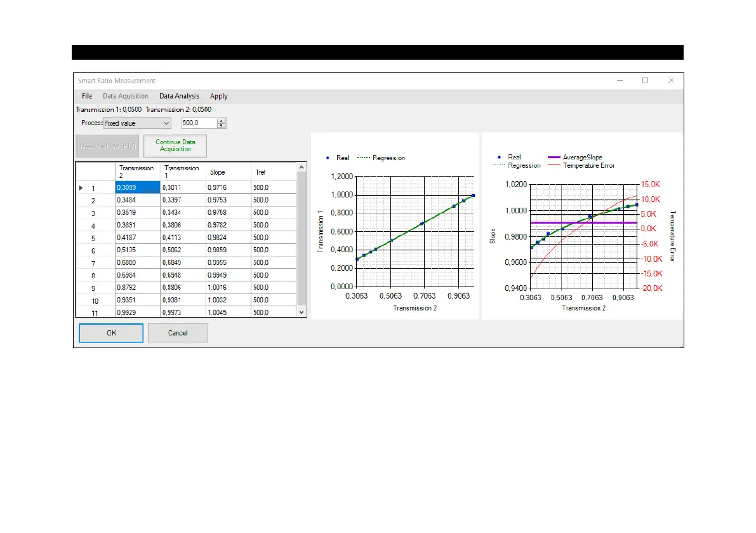Select cell 0,8792 in row 9

tap(137, 288)
